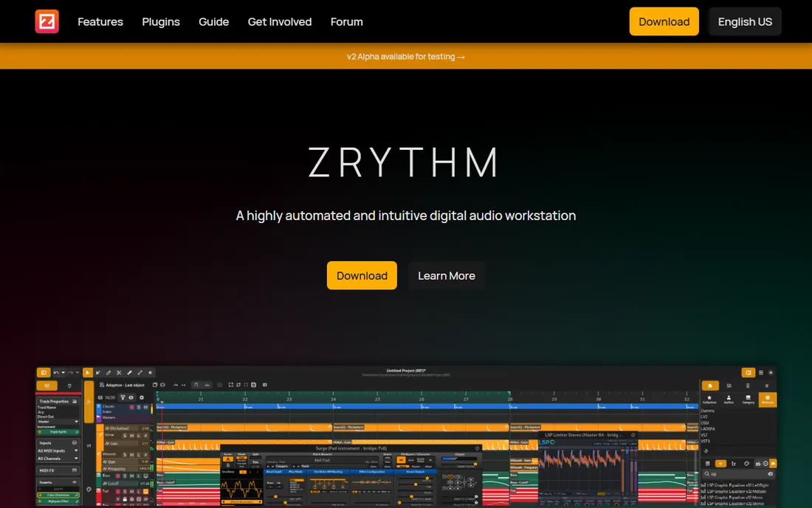Select the Collection tab in plugin browser

coord(709,399)
